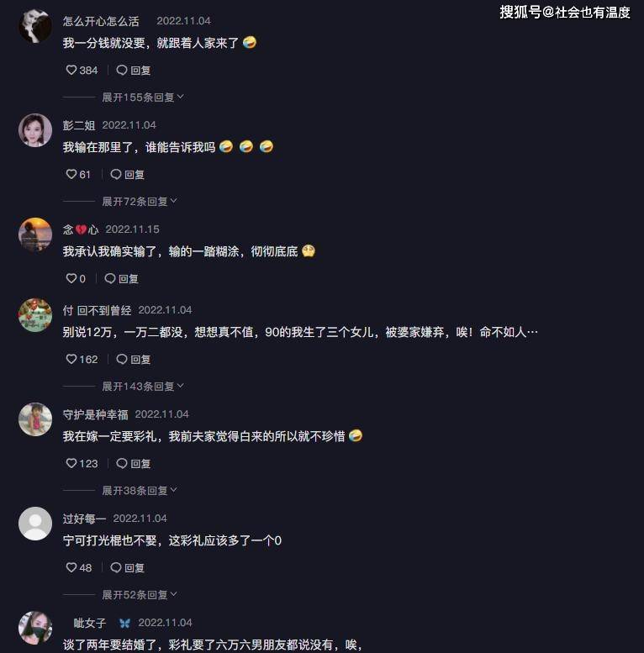
Task: Click reply bubble under 念心's comment
Action: coord(110,278)
